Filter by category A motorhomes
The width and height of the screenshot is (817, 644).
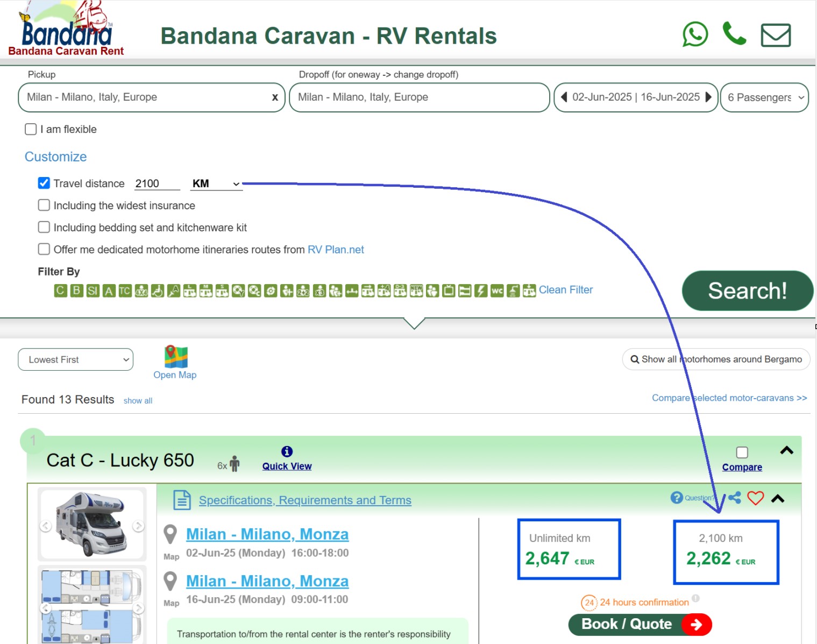coord(109,291)
